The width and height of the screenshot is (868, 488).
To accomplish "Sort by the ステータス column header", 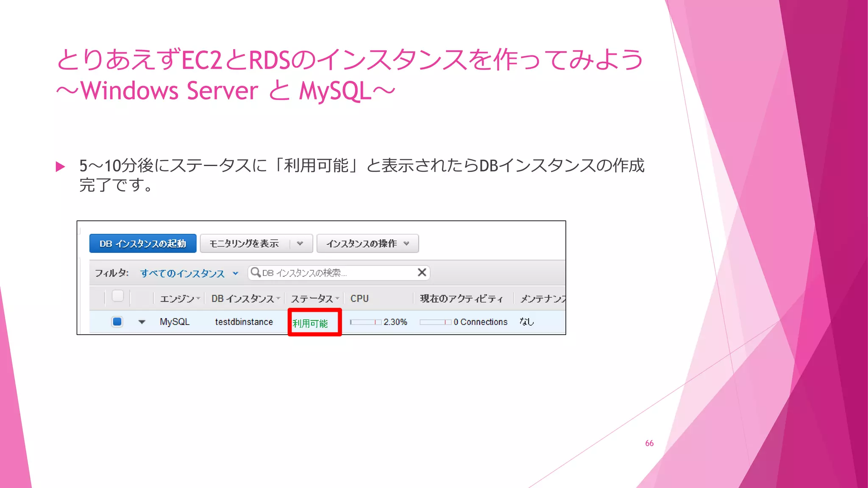I will 315,299.
